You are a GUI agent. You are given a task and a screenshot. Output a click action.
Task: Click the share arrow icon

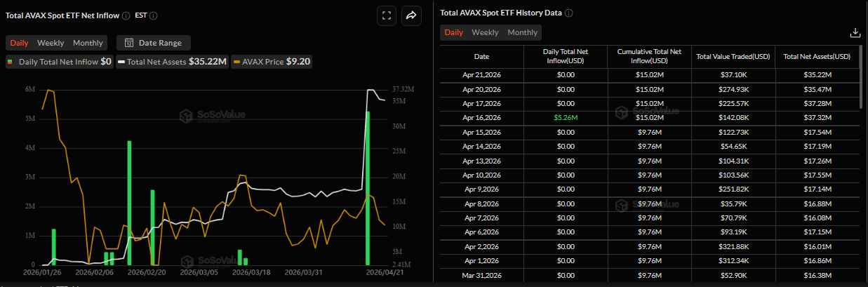(x=411, y=15)
